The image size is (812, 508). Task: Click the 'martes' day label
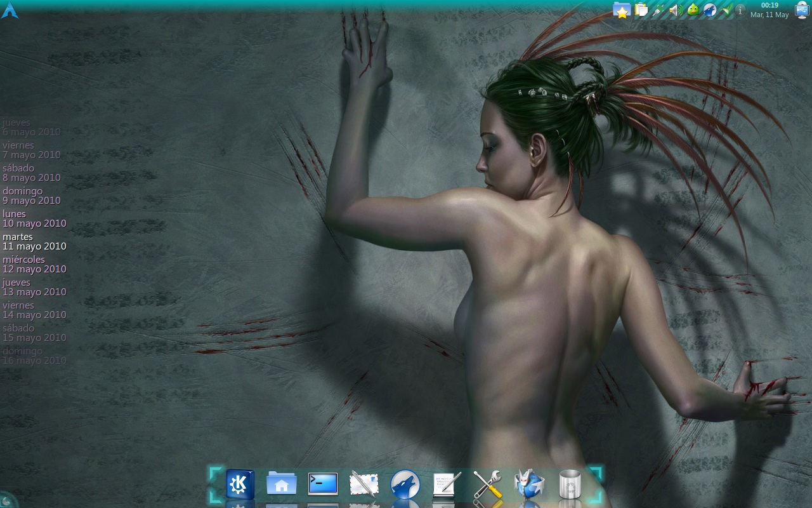click(x=18, y=237)
